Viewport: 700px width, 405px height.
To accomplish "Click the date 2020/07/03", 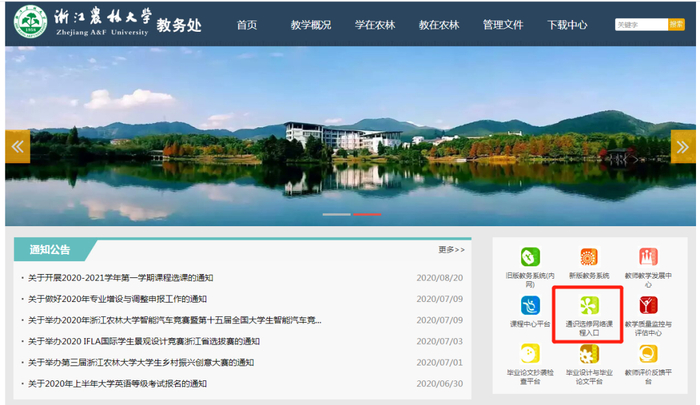I will 440,342.
